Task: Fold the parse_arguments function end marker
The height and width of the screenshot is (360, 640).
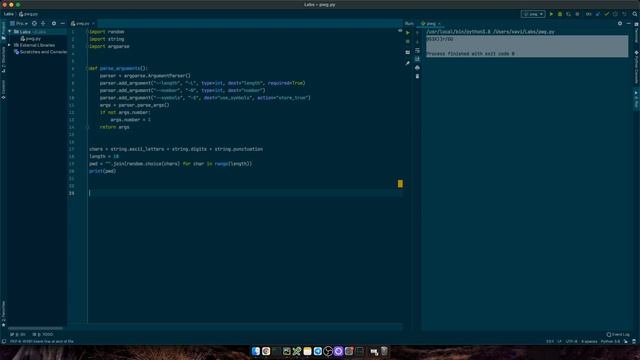Action: pyautogui.click(x=87, y=127)
